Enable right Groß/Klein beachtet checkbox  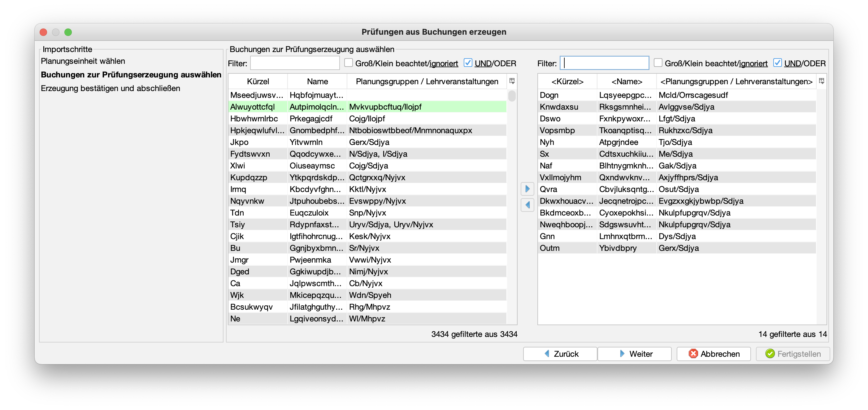coord(658,63)
